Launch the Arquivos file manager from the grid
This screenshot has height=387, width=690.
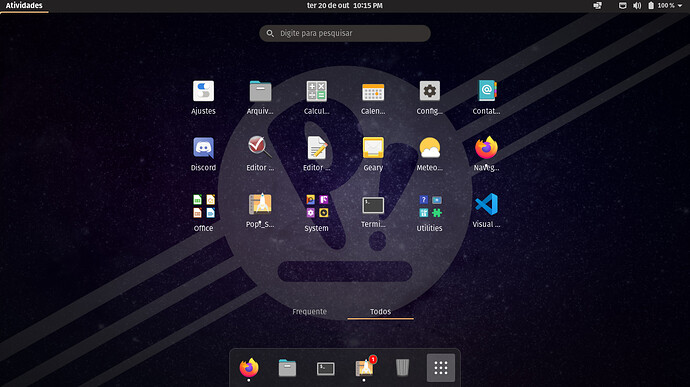click(x=260, y=92)
